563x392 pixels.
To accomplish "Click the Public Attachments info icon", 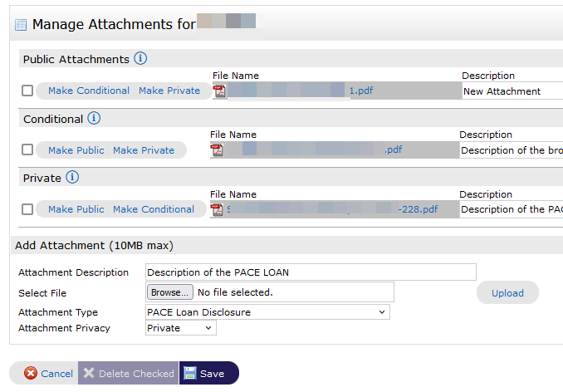I will tap(140, 59).
